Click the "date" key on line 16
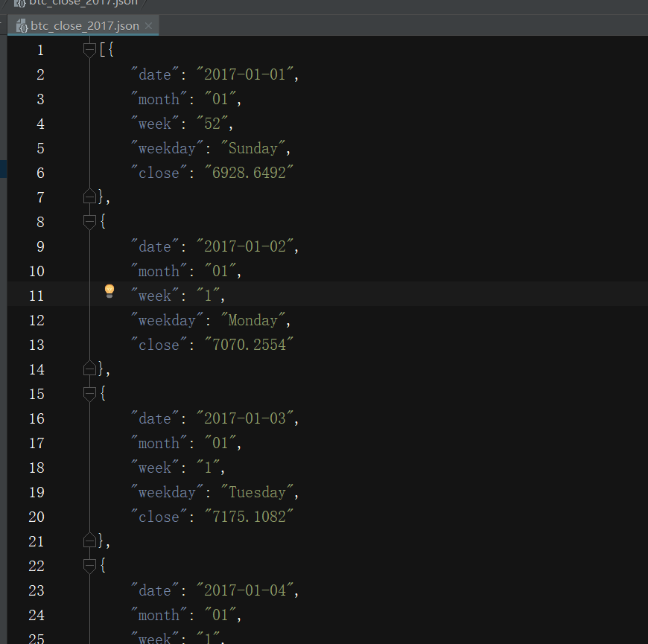648x644 pixels. pyautogui.click(x=155, y=418)
